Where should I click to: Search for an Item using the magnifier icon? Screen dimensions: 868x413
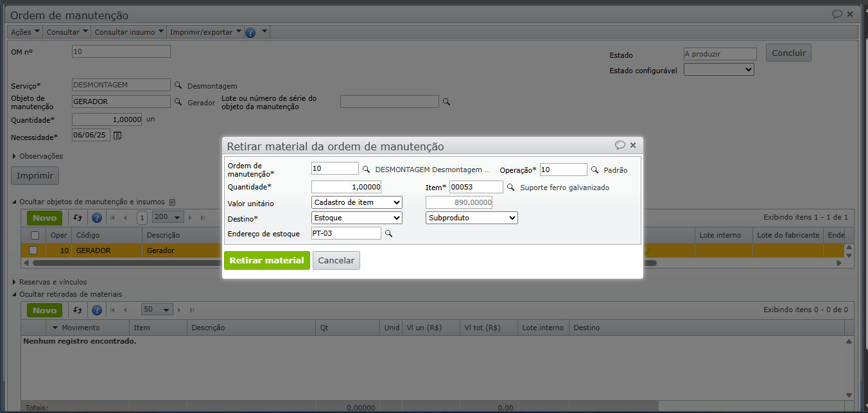[x=510, y=188]
